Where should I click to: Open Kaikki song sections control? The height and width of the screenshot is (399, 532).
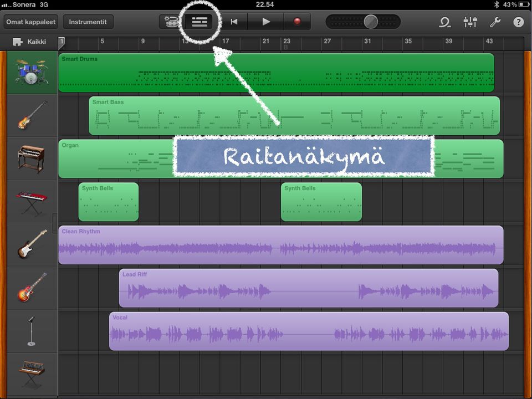pyautogui.click(x=29, y=42)
